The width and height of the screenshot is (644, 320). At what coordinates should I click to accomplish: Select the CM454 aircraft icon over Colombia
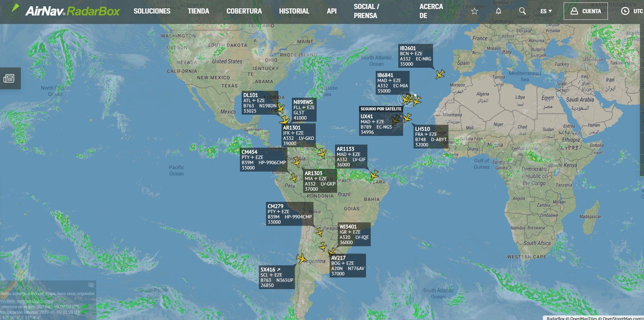(x=296, y=162)
